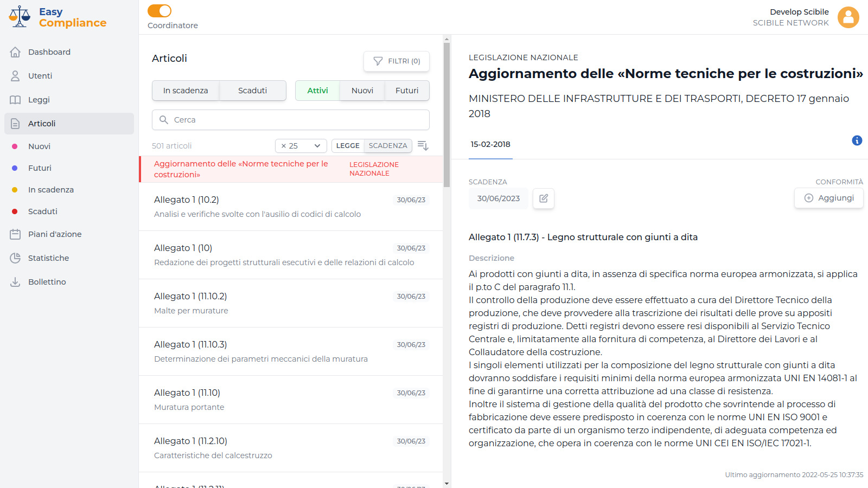Select the Leggi book icon
The image size is (868, 488).
16,99
